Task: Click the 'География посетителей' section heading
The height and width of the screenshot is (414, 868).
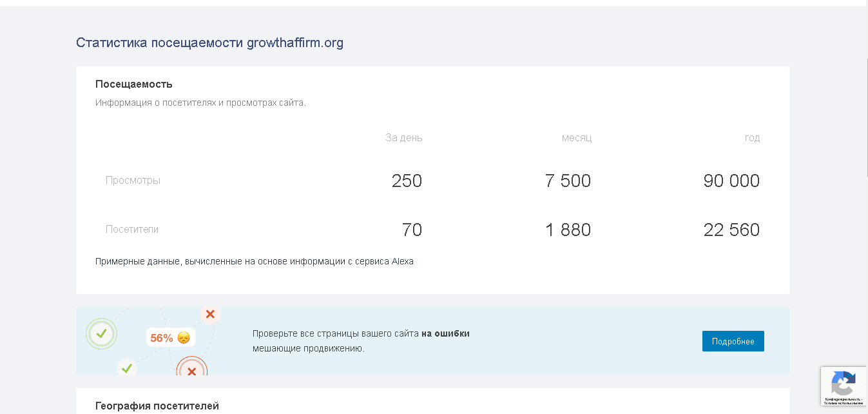Action: [x=157, y=406]
